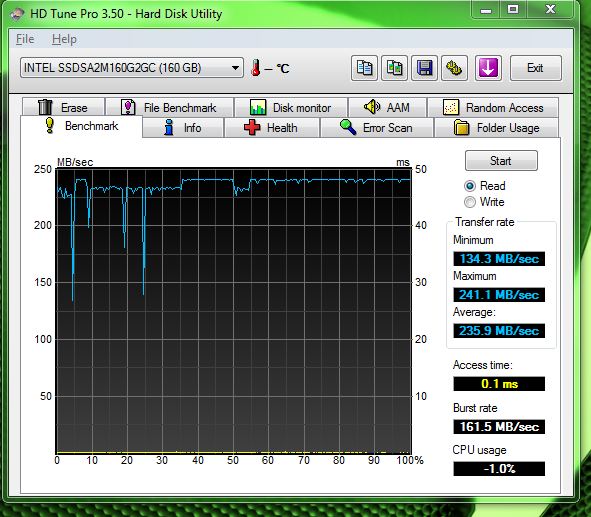Click the HD Tune Pro title bar icon

(x=17, y=14)
